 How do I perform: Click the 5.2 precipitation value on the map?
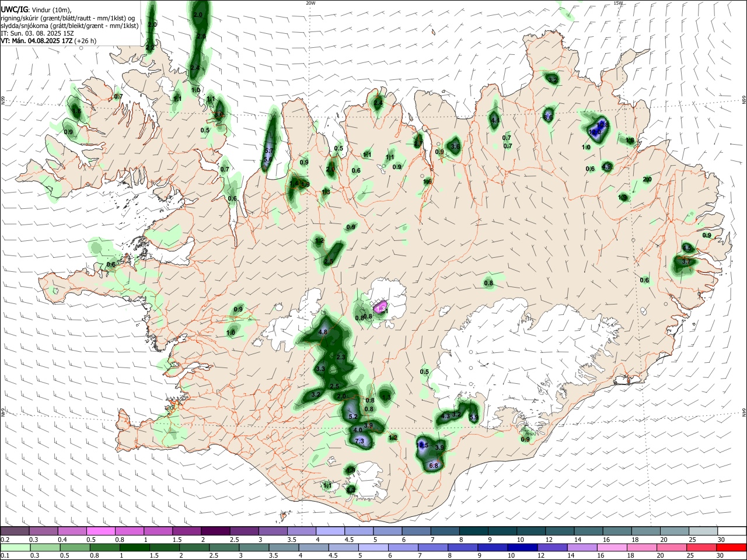pyautogui.click(x=352, y=416)
